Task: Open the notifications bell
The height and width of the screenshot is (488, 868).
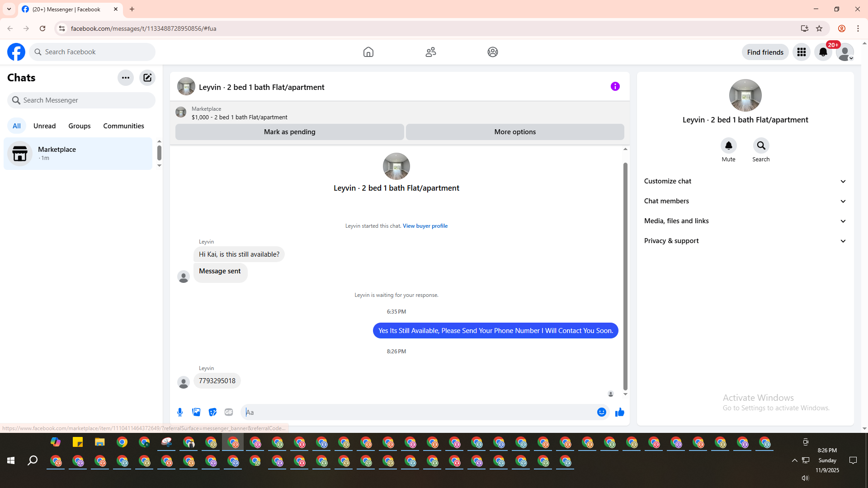Action: point(823,52)
